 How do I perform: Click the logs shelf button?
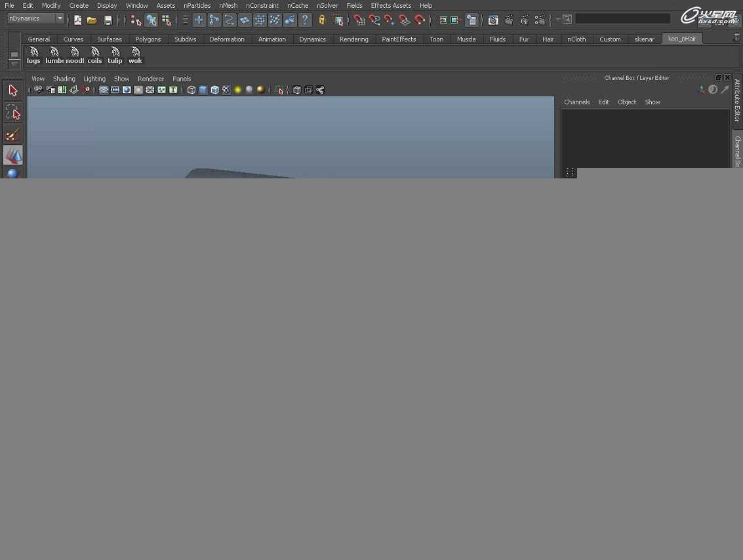[33, 56]
